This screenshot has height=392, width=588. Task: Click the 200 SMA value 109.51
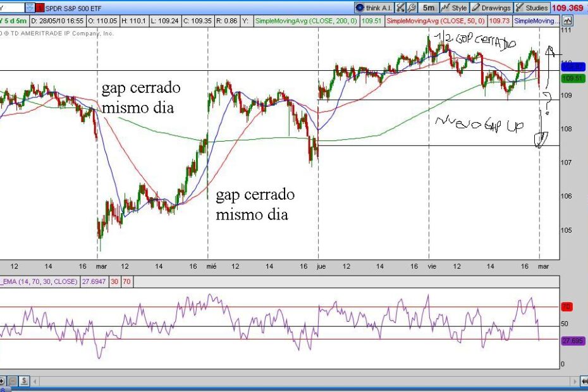(x=371, y=21)
